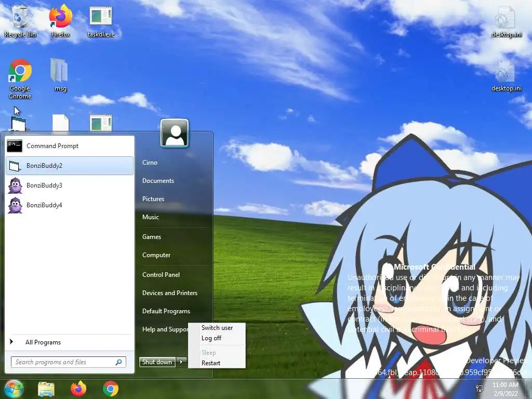The height and width of the screenshot is (399, 532).
Task: Open Help and Support
Action: pos(165,329)
